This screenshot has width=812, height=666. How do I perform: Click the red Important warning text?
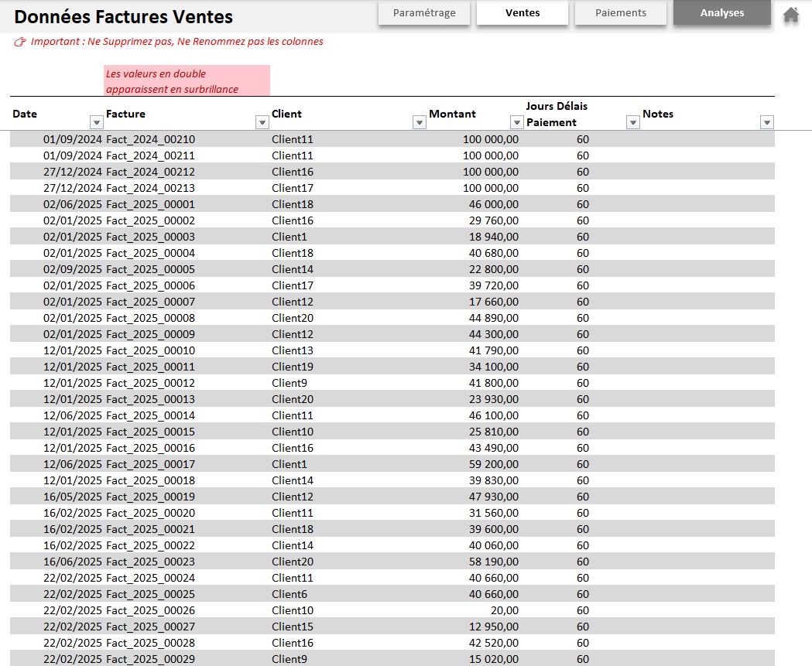pyautogui.click(x=176, y=42)
